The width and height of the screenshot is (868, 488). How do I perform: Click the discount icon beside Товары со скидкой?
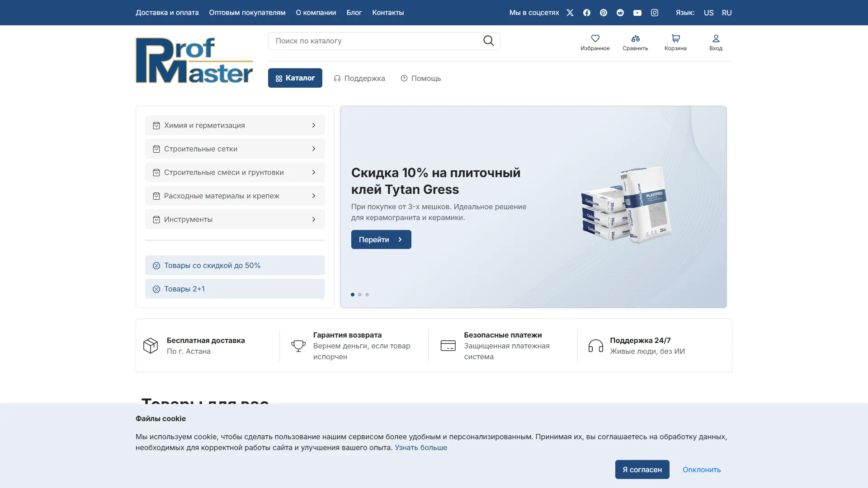click(156, 266)
